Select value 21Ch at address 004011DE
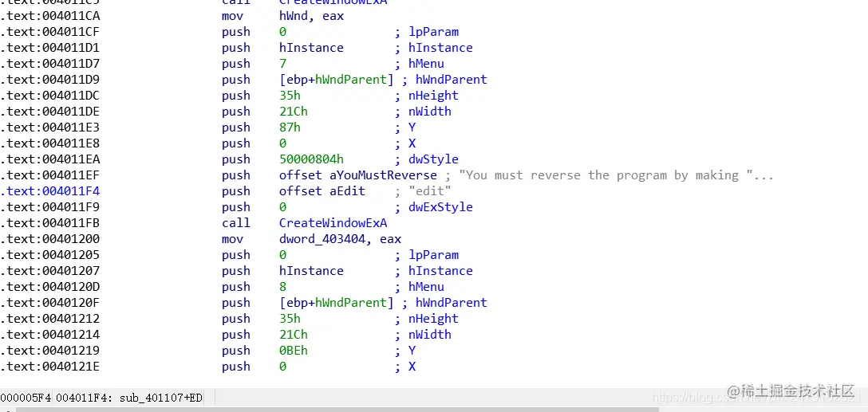This screenshot has height=412, width=868. pyautogui.click(x=294, y=112)
